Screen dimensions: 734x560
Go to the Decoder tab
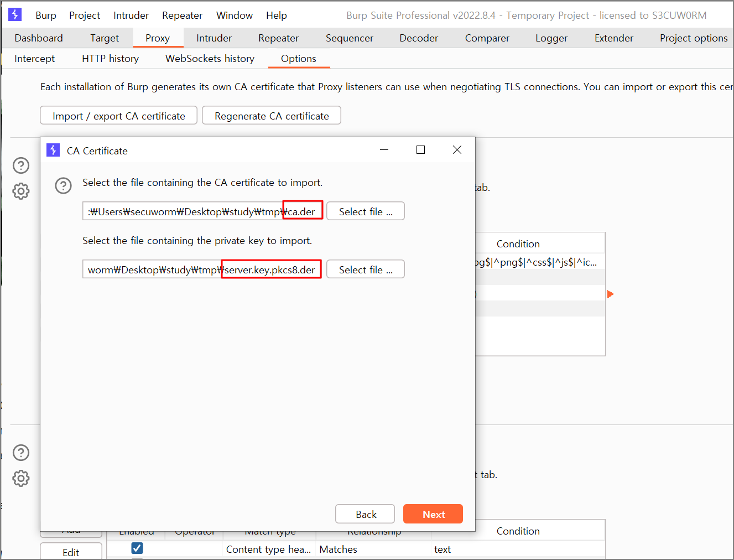point(419,38)
